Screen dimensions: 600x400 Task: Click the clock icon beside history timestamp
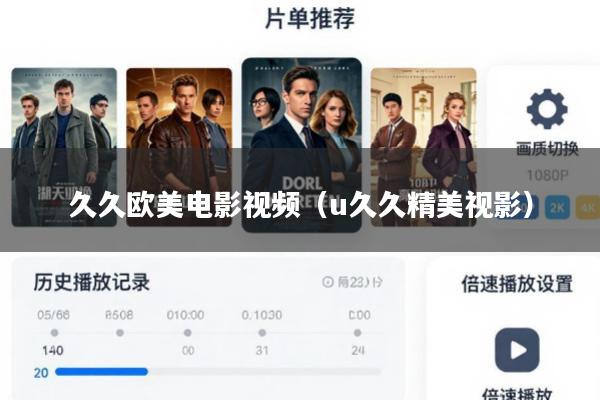point(328,282)
